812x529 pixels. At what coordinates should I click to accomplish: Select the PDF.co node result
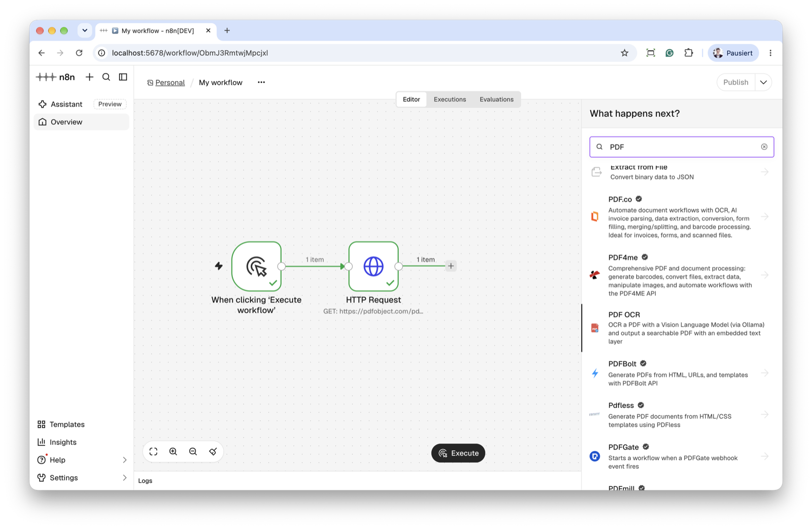[682, 217]
